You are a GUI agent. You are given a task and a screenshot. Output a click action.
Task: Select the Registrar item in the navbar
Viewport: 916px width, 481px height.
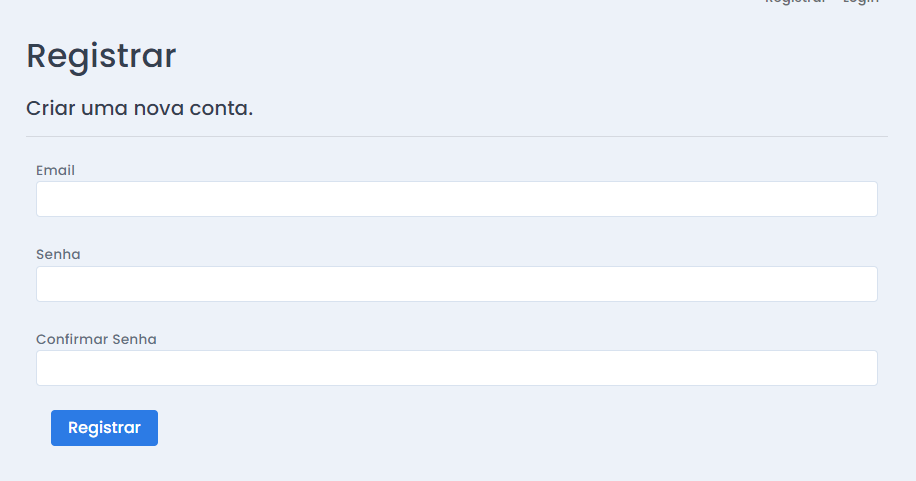[795, 2]
